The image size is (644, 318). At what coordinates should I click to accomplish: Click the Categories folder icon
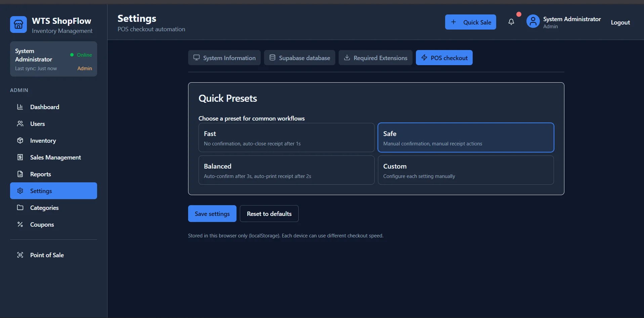[x=20, y=208]
